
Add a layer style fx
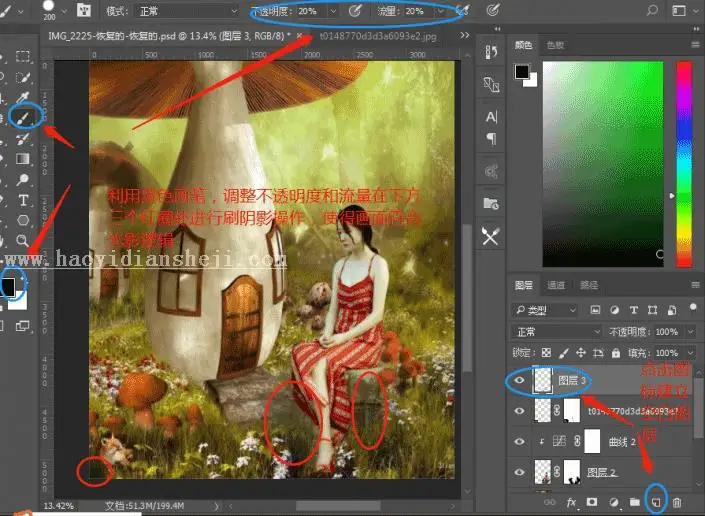[x=571, y=502]
